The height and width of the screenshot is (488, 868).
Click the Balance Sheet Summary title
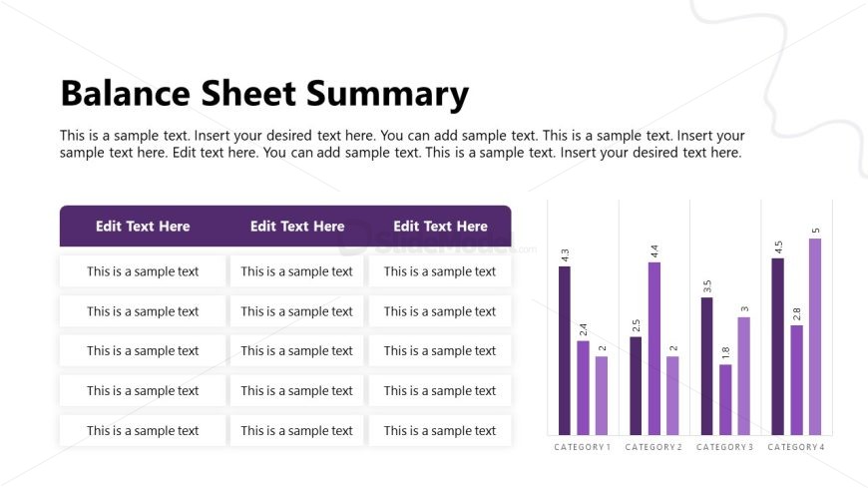tap(264, 94)
